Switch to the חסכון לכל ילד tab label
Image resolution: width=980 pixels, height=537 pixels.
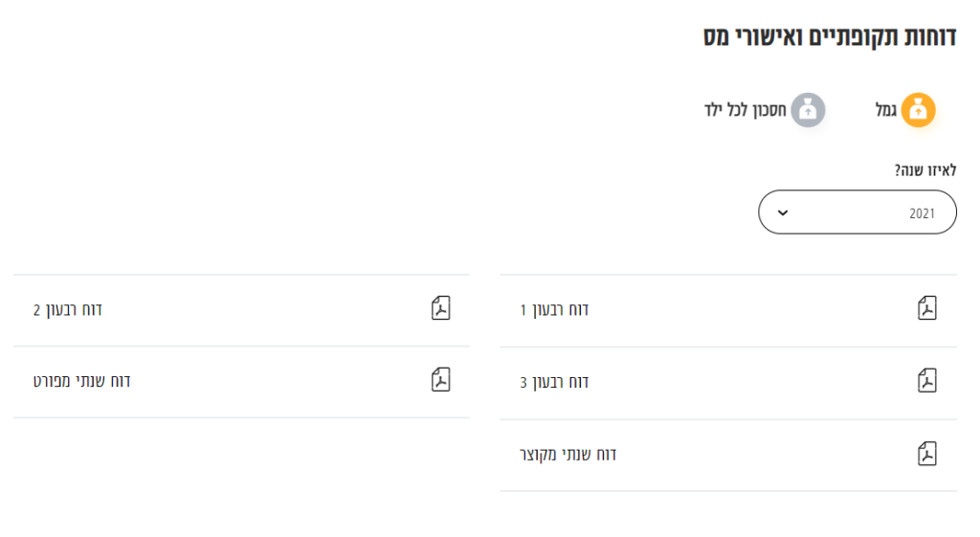(745, 111)
